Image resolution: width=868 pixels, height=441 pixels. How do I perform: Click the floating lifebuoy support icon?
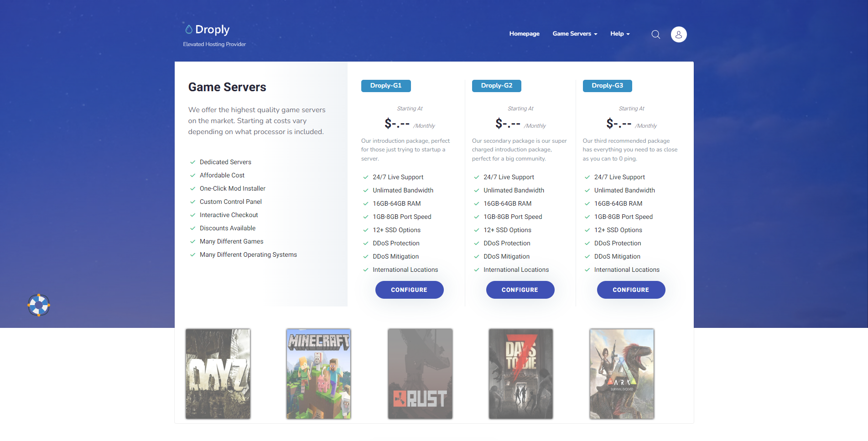[39, 305]
